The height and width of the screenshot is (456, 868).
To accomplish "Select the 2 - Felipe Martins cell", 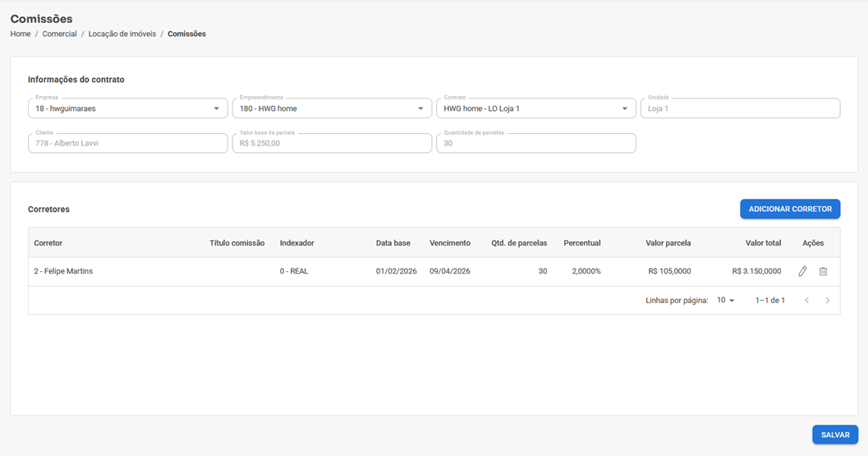I will tap(63, 271).
